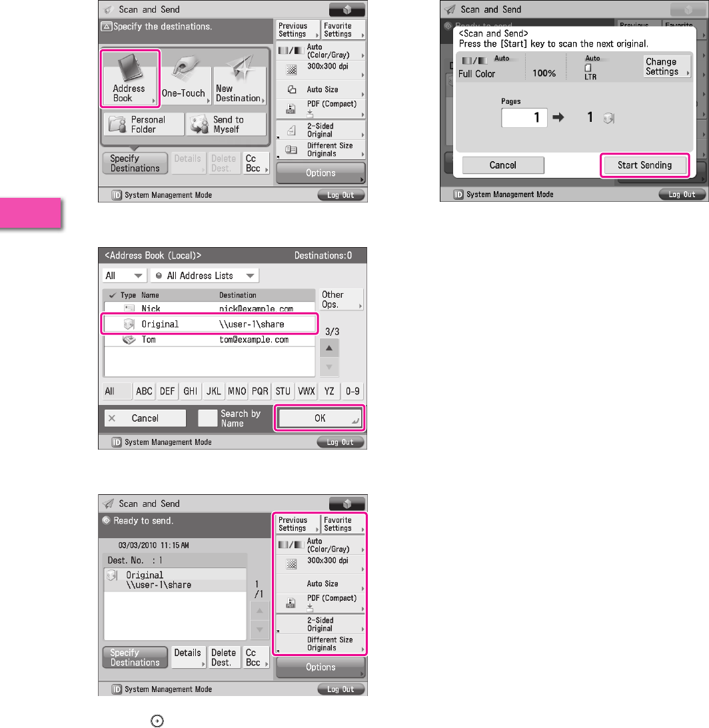Change PDF (Compact) file format in top screen

[x=321, y=109]
